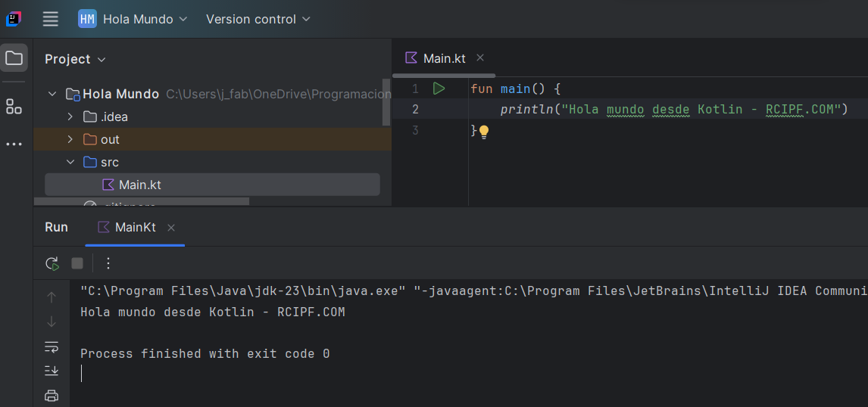Expand the out folder in tree

point(70,139)
